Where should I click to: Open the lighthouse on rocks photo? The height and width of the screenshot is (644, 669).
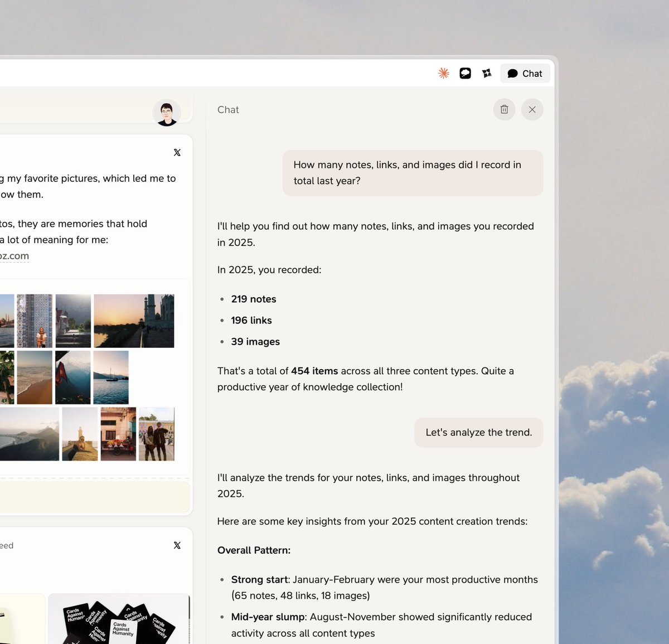tap(80, 434)
